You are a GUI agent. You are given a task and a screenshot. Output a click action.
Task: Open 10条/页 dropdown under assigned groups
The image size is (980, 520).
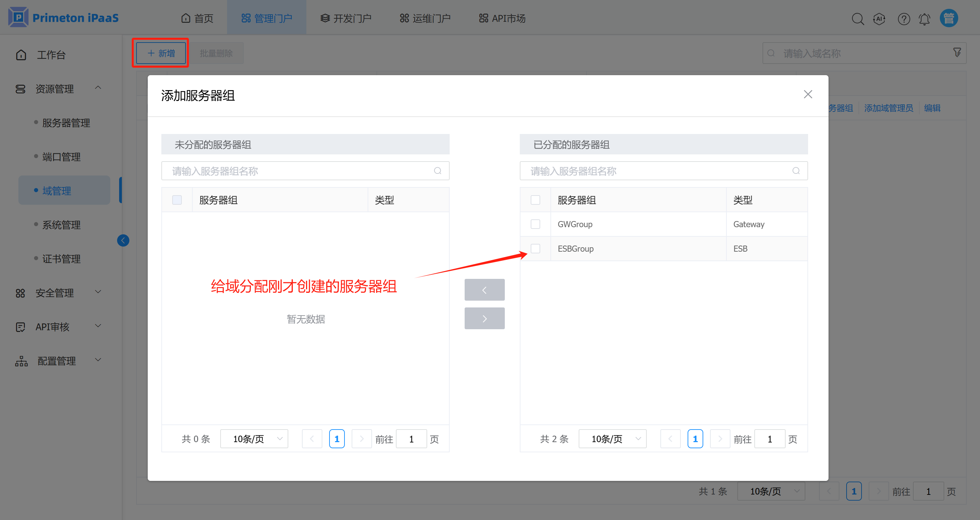coord(612,439)
